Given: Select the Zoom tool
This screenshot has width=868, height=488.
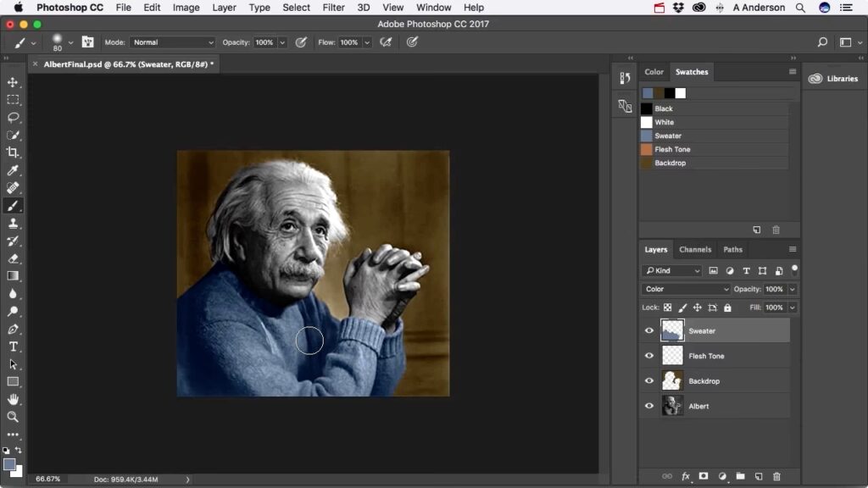Looking at the screenshot, I should [x=13, y=417].
